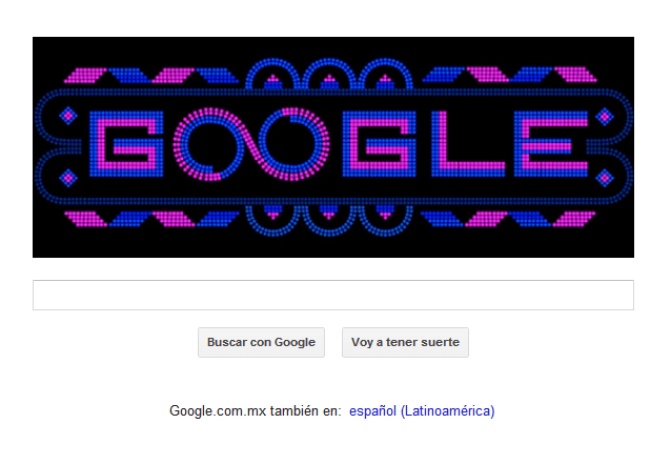Click the rightmost dotted arch below the logo
This screenshot has height=464, width=650.
click(x=386, y=221)
